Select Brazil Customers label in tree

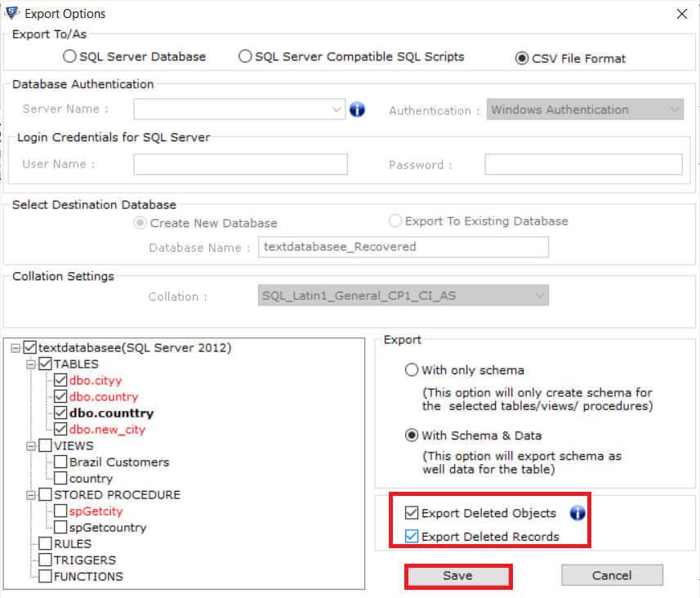tap(119, 462)
